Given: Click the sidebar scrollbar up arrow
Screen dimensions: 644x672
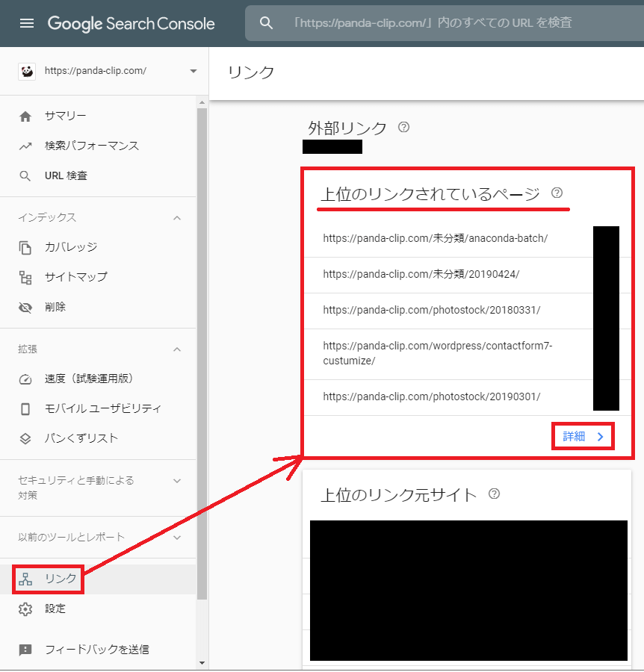Looking at the screenshot, I should (202, 103).
